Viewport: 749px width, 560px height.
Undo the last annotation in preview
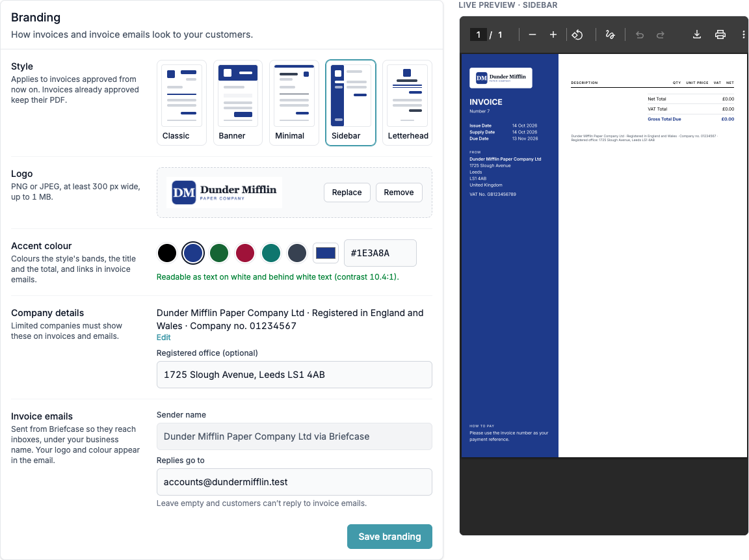(640, 35)
